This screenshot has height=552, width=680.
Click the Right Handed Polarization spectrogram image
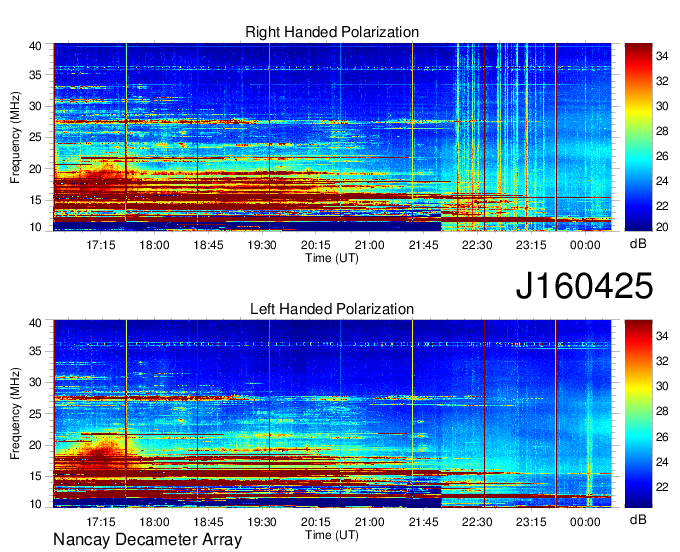coord(332,137)
